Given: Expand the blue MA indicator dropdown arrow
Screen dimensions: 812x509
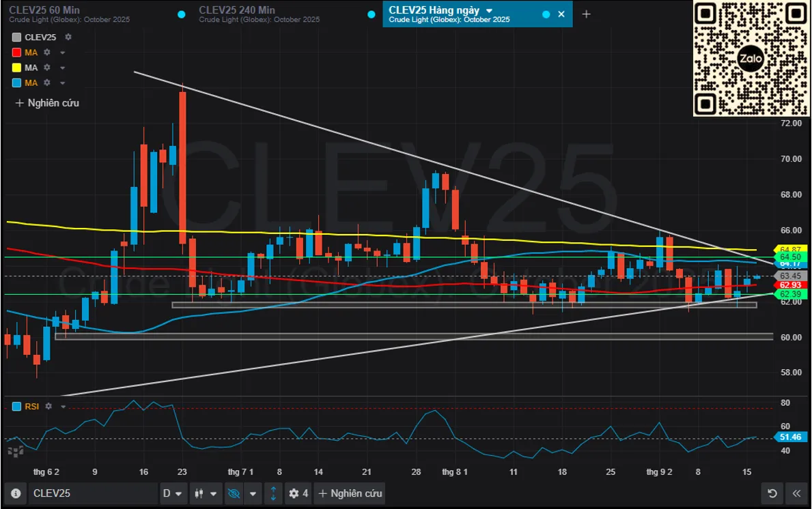Looking at the screenshot, I should 62,83.
